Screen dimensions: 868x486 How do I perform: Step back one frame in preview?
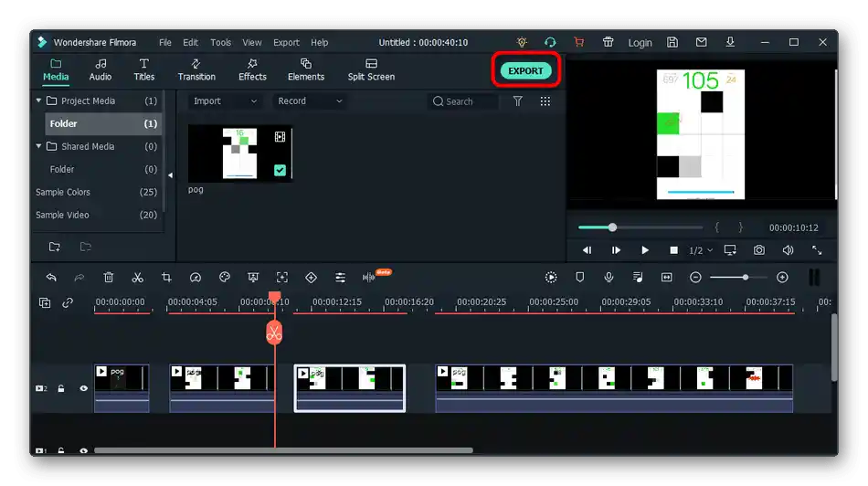pyautogui.click(x=587, y=250)
